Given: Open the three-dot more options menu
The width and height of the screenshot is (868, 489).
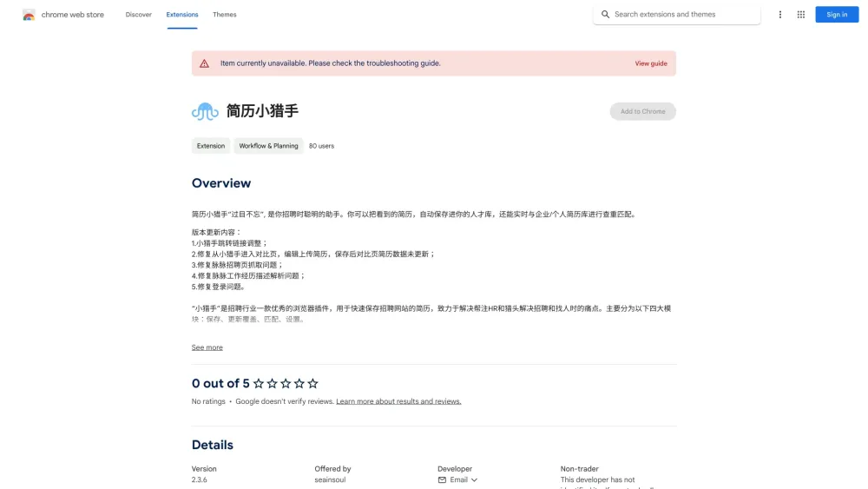Looking at the screenshot, I should [780, 15].
